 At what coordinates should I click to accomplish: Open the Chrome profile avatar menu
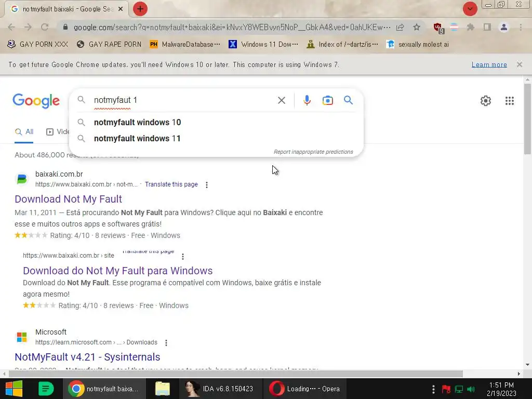click(x=504, y=27)
